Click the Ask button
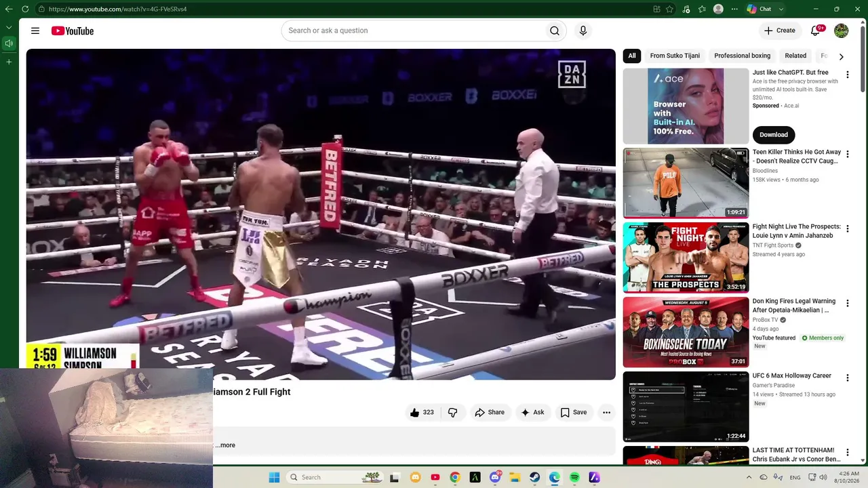The height and width of the screenshot is (488, 868). click(532, 412)
